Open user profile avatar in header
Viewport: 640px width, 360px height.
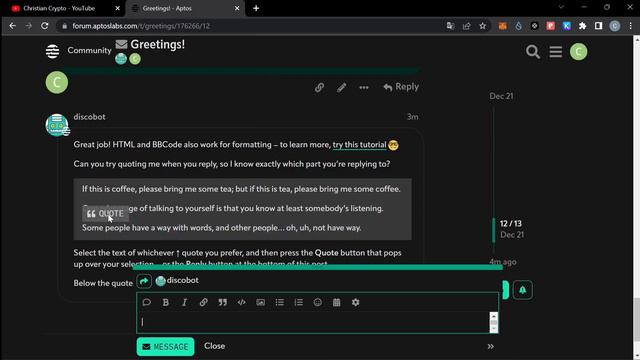click(x=578, y=52)
